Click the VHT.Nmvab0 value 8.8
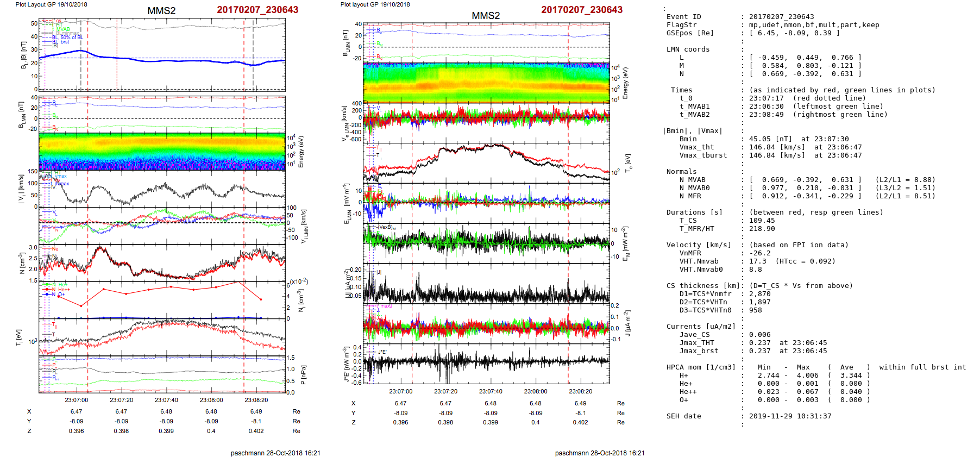This screenshot has height=457, width=980. click(x=755, y=270)
